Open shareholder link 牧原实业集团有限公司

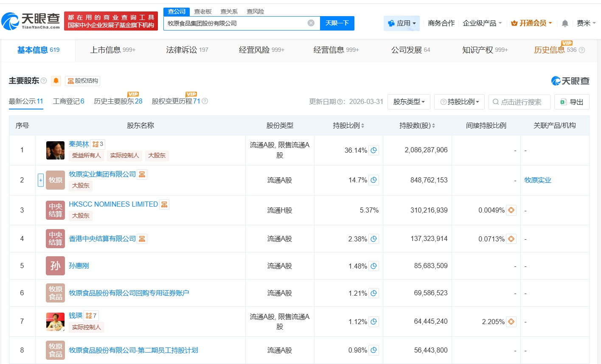coord(102,174)
